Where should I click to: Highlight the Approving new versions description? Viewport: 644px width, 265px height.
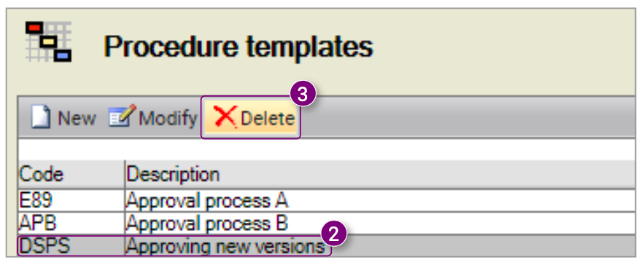pyautogui.click(x=225, y=247)
